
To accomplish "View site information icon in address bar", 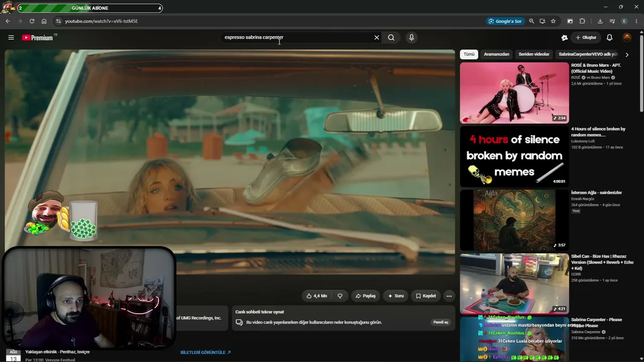I will pyautogui.click(x=58, y=21).
